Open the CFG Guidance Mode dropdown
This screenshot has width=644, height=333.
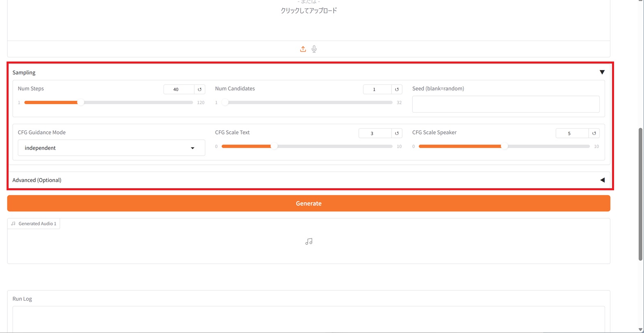tap(111, 148)
